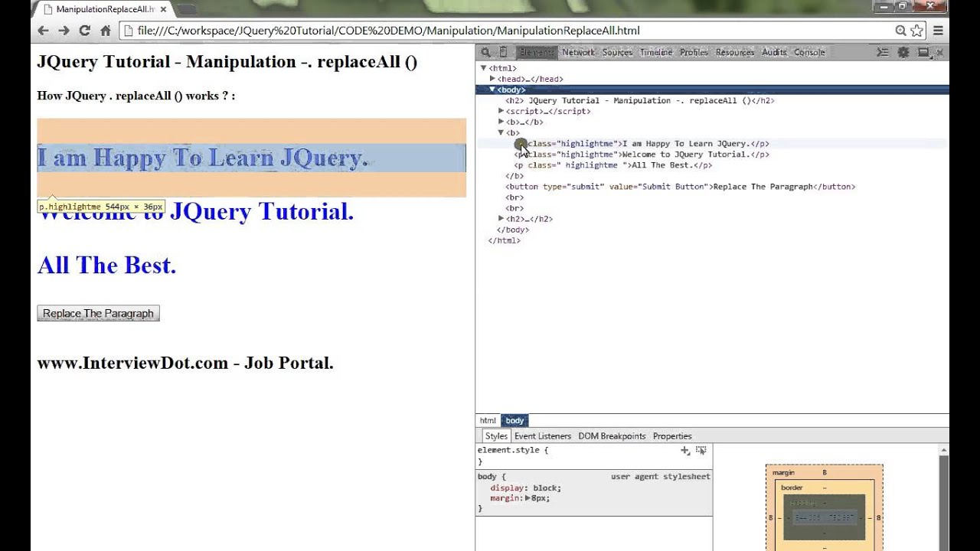Reload the ManipulationReplaceAll page
The image size is (980, 551).
[84, 31]
